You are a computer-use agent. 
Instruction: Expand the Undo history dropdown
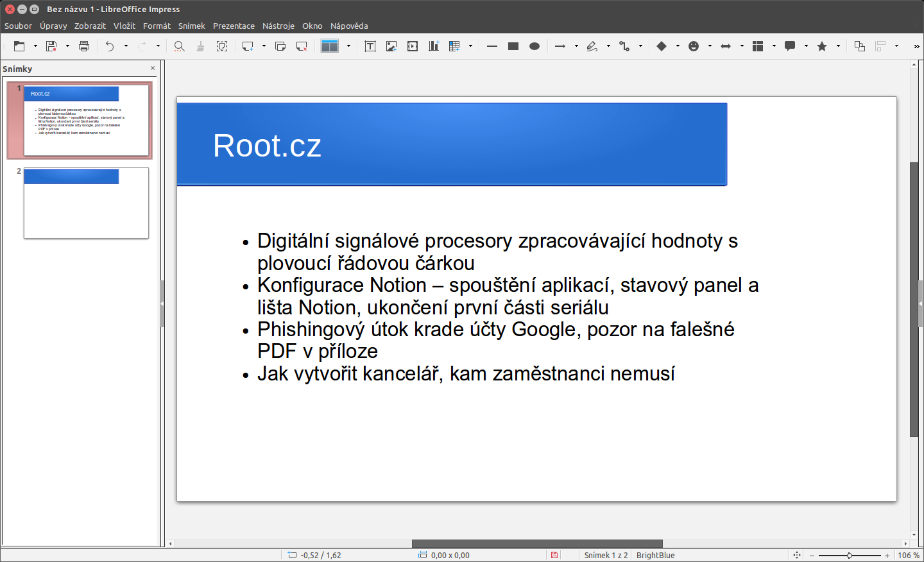tap(126, 46)
